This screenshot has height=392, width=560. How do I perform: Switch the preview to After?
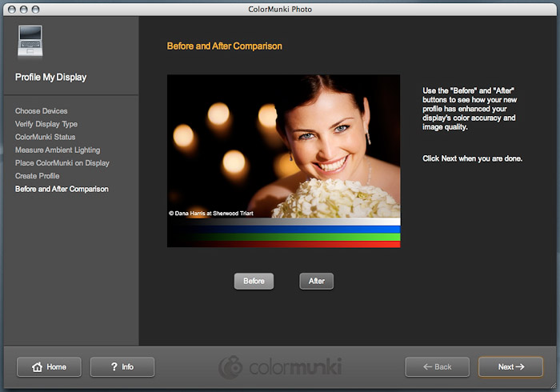coord(316,281)
